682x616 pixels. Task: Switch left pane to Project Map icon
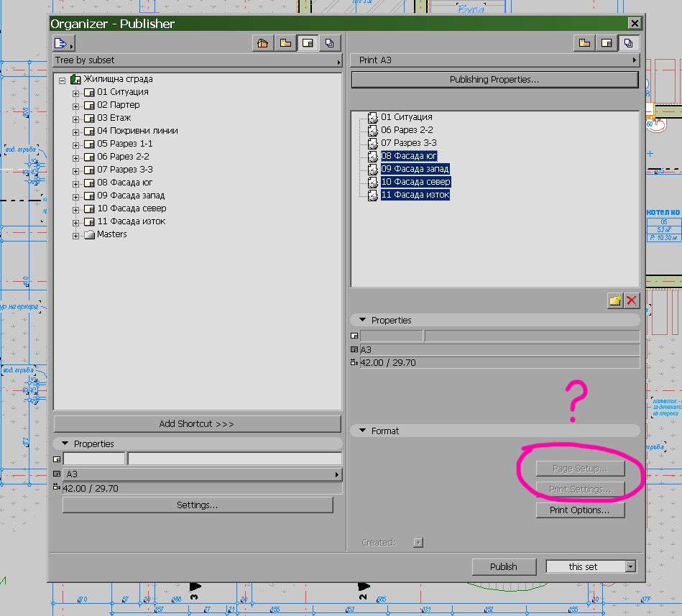[263, 43]
